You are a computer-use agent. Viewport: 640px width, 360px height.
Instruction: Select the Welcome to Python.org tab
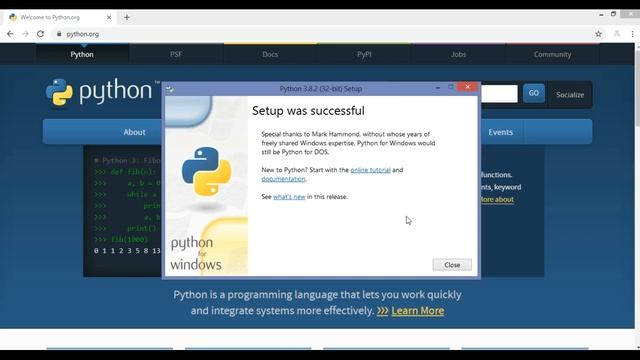click(x=60, y=17)
